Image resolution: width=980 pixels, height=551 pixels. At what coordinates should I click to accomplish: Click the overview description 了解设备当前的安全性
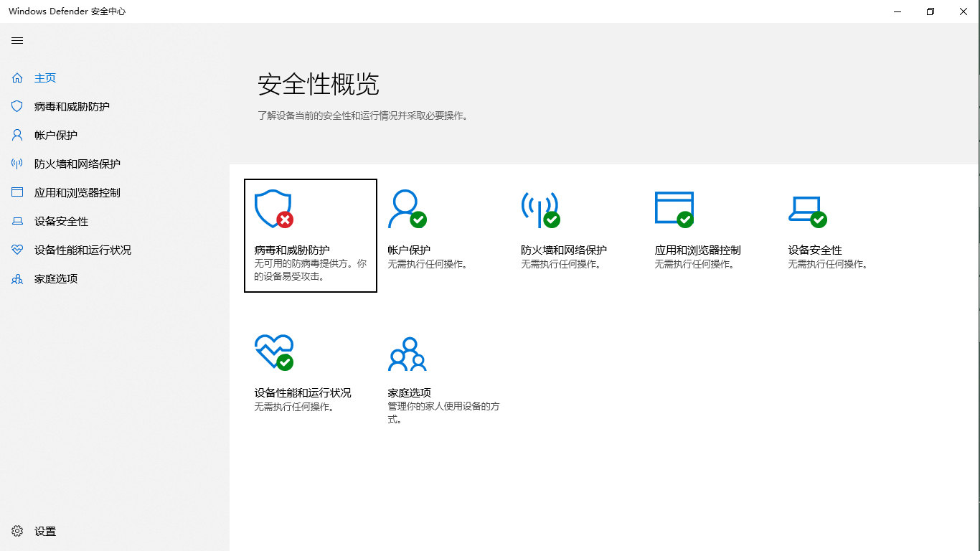363,115
